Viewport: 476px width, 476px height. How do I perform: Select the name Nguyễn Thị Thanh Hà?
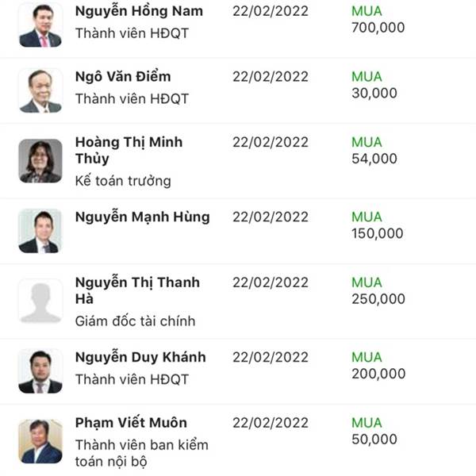click(x=137, y=290)
